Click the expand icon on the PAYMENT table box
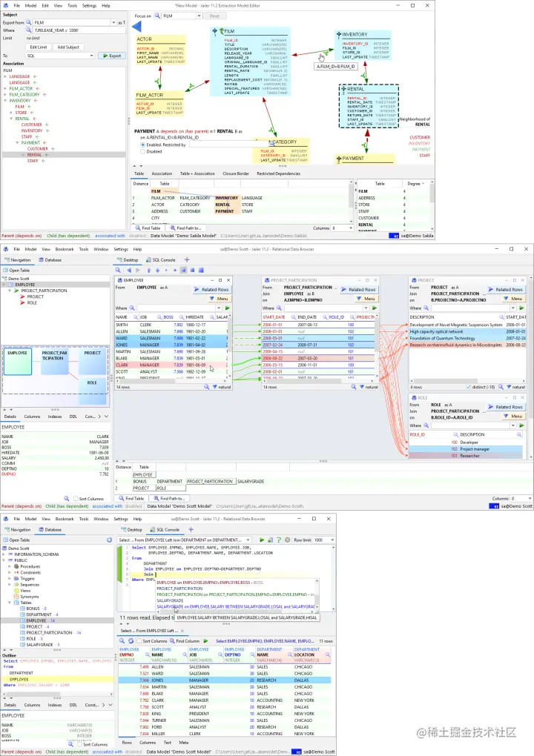 tap(339, 158)
